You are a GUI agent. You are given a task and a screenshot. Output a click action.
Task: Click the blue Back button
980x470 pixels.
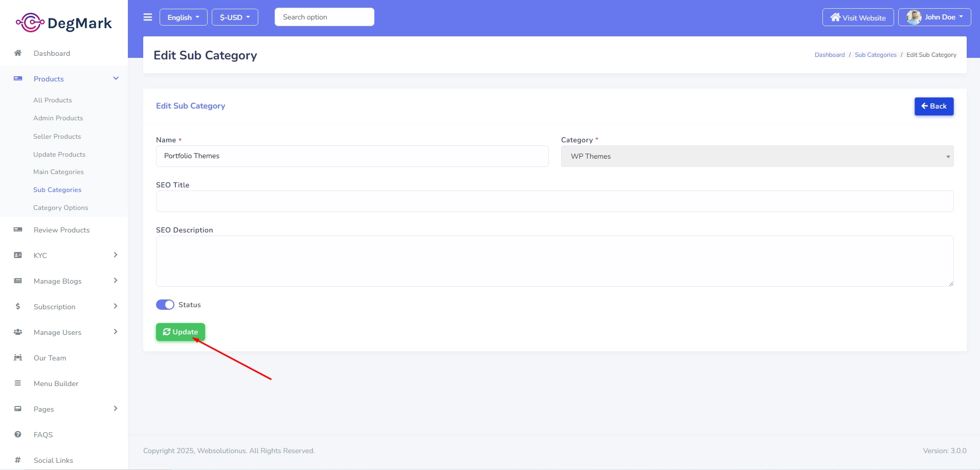(x=934, y=106)
